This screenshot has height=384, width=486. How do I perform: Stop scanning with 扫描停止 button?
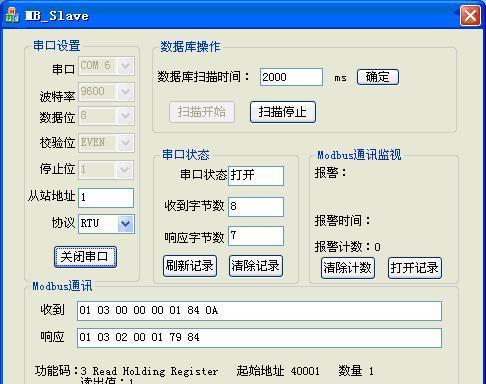click(283, 112)
